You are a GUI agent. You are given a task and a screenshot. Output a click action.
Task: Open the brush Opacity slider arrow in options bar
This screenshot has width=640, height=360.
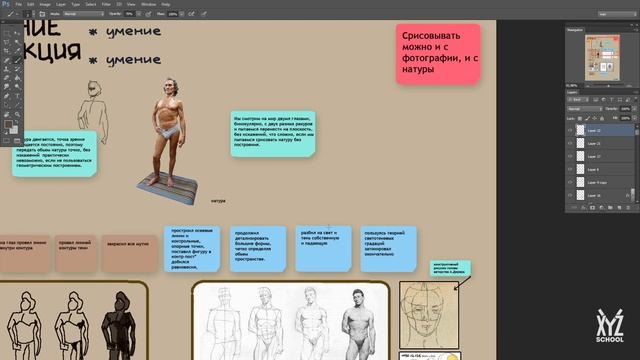click(x=138, y=14)
